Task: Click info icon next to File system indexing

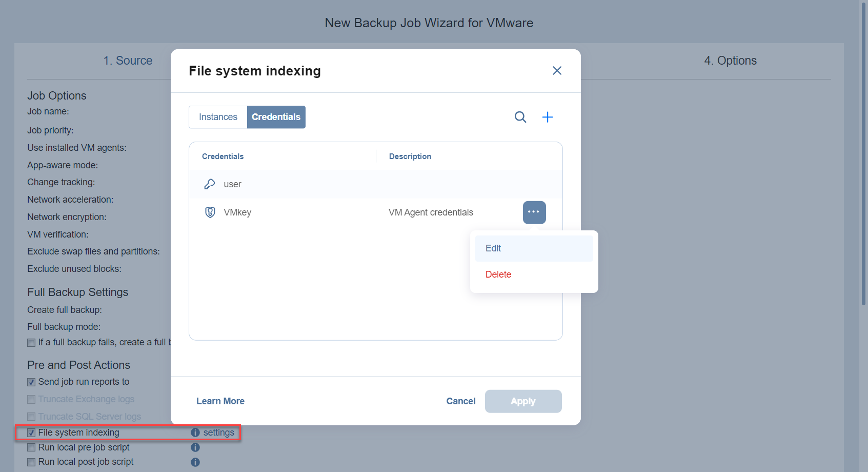Action: pos(195,432)
